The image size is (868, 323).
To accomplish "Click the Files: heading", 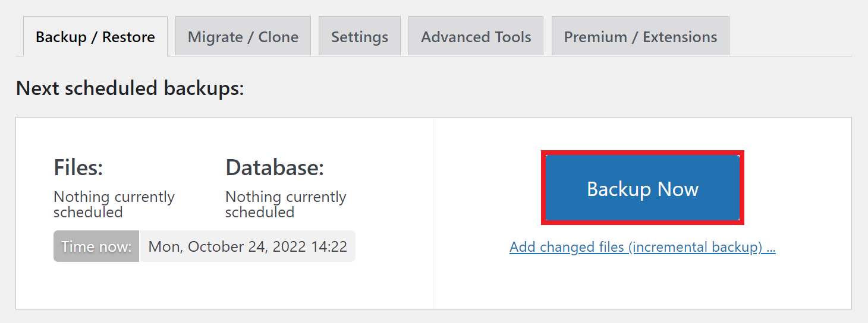I will [x=78, y=167].
